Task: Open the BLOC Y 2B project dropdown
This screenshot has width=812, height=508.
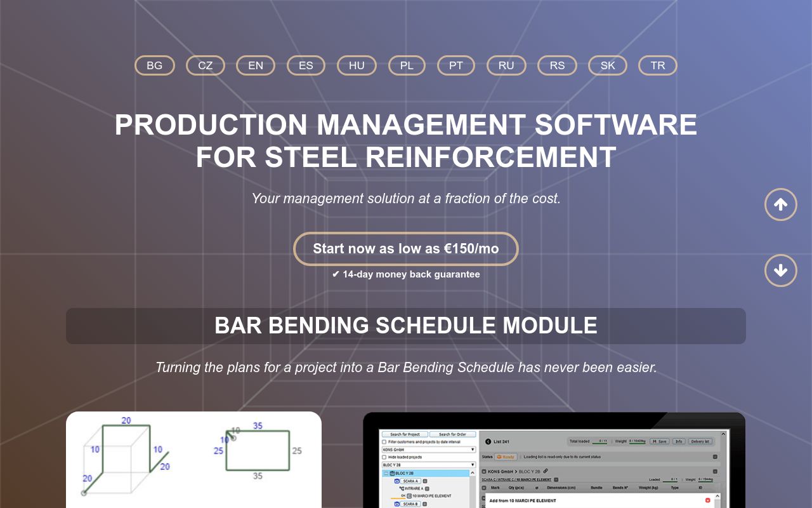Action: pos(473,464)
